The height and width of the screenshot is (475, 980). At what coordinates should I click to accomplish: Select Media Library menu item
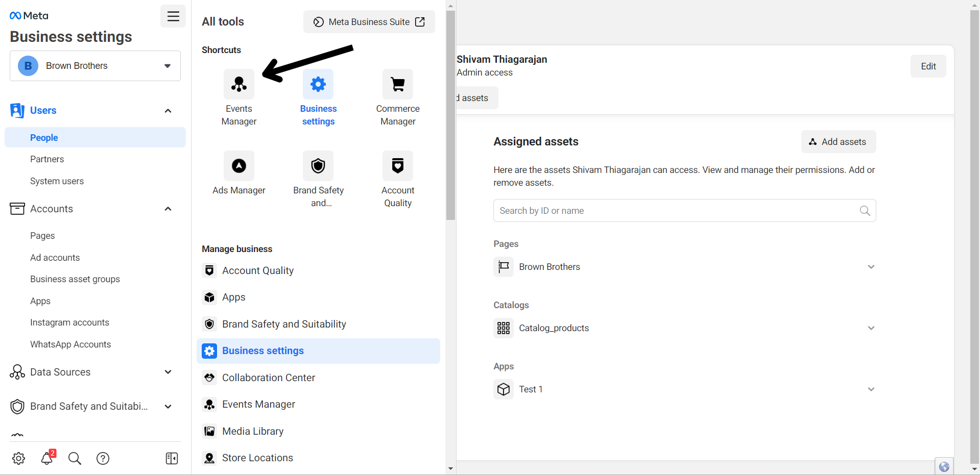click(x=252, y=431)
